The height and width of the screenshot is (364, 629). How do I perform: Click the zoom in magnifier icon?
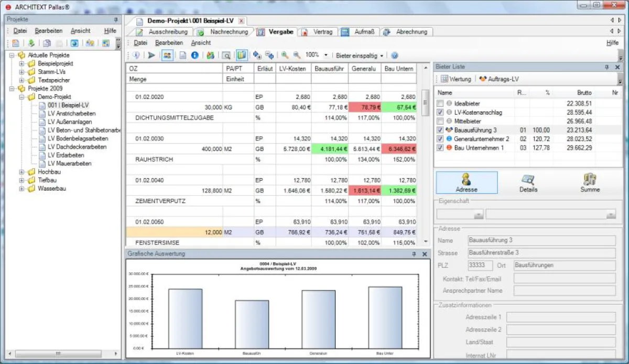(x=285, y=55)
